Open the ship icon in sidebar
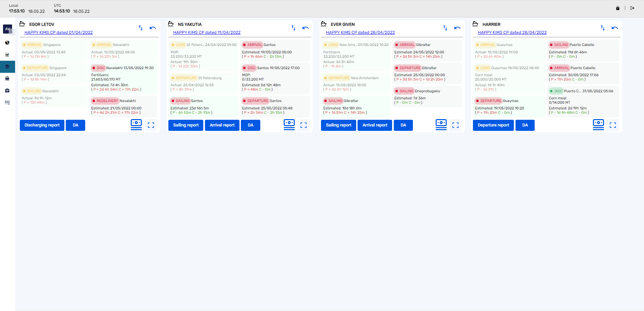Image resolution: width=644 pixels, height=311 pixels. point(7,79)
